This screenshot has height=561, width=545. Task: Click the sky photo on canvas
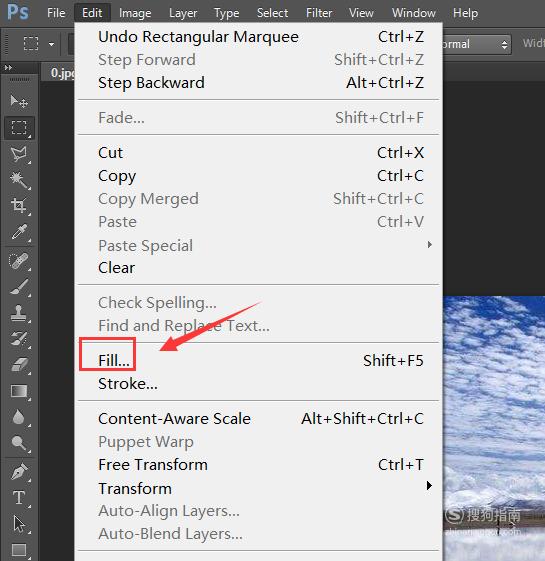(x=494, y=428)
